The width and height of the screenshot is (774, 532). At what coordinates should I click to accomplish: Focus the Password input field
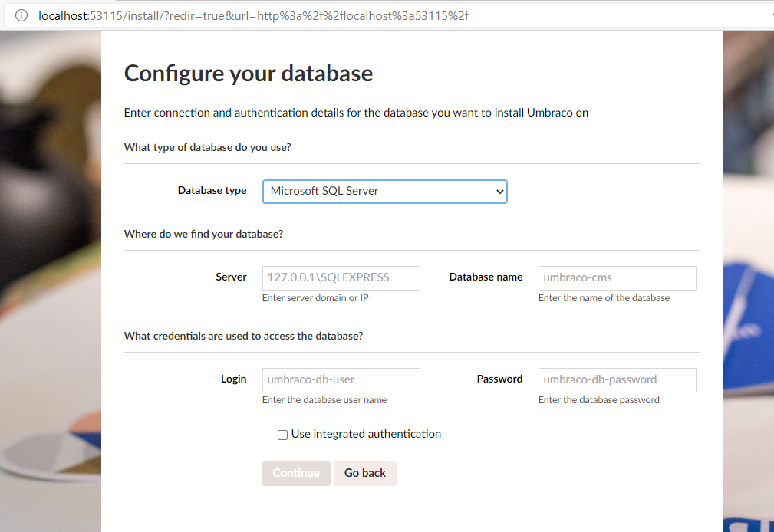click(x=617, y=380)
